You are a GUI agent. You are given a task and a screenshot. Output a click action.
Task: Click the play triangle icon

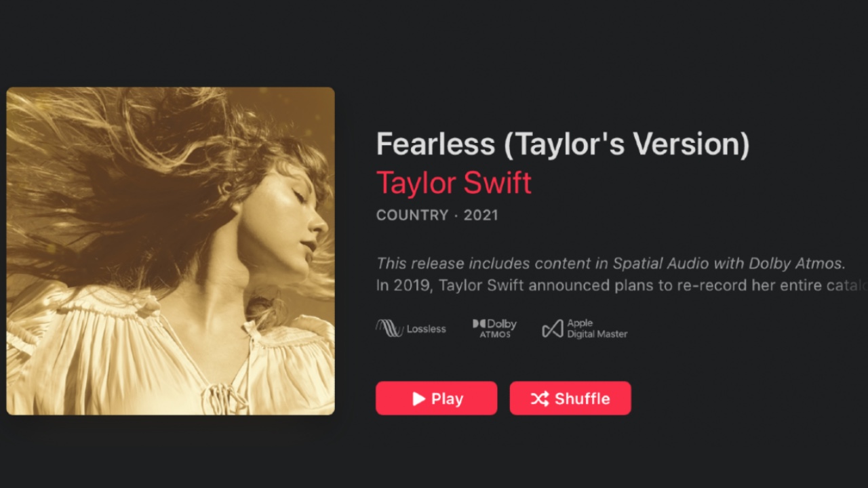point(419,399)
